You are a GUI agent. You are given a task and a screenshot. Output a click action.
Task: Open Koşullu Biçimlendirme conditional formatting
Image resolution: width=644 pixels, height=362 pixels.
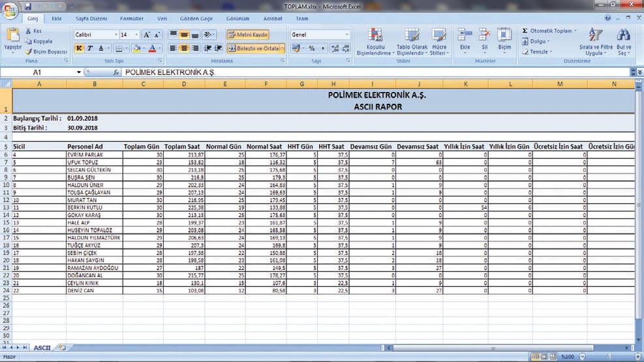(375, 42)
